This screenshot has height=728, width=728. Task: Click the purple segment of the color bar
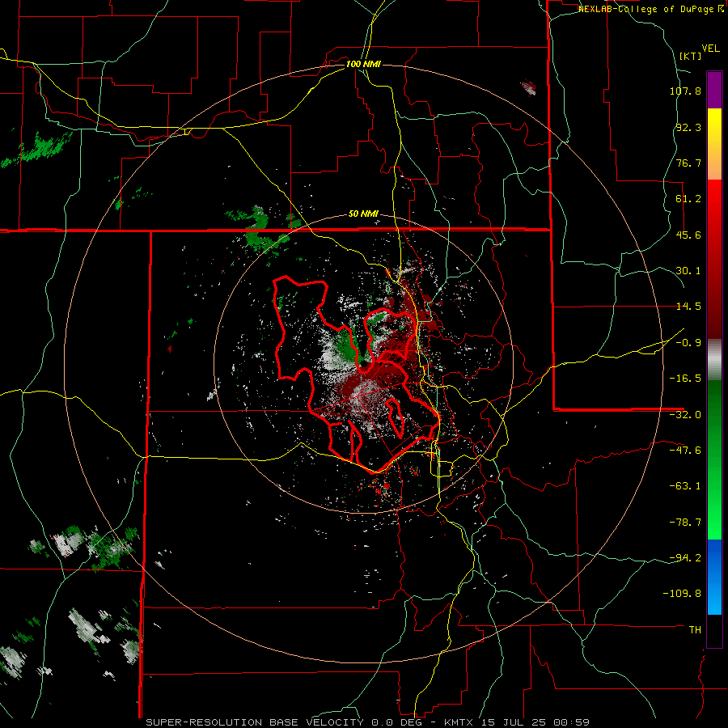714,90
